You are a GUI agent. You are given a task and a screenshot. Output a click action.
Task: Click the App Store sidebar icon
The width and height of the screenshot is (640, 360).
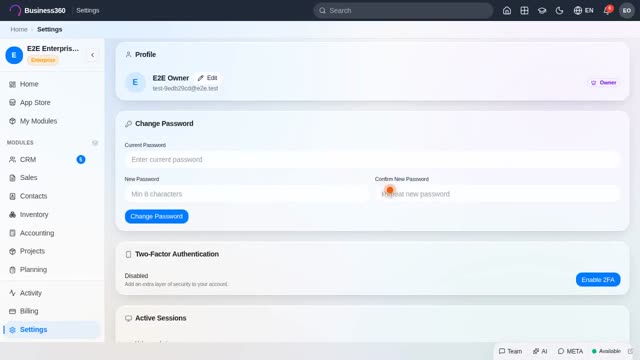[12, 102]
